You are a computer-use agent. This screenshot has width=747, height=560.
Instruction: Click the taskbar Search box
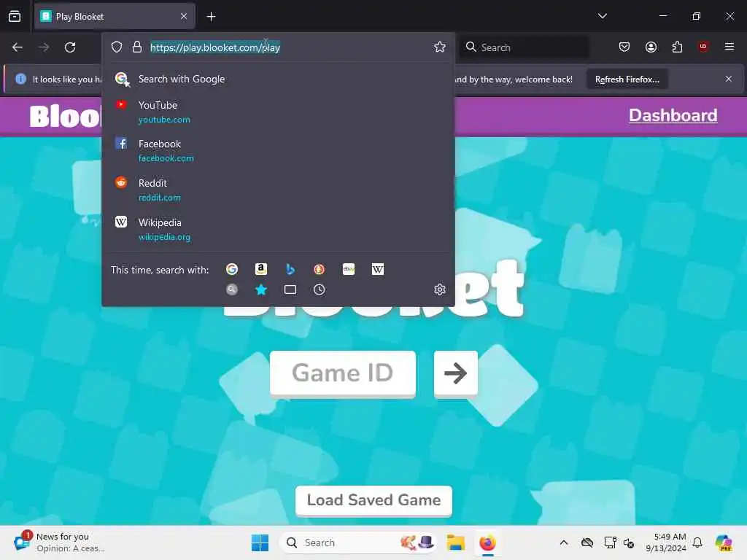[357, 542]
